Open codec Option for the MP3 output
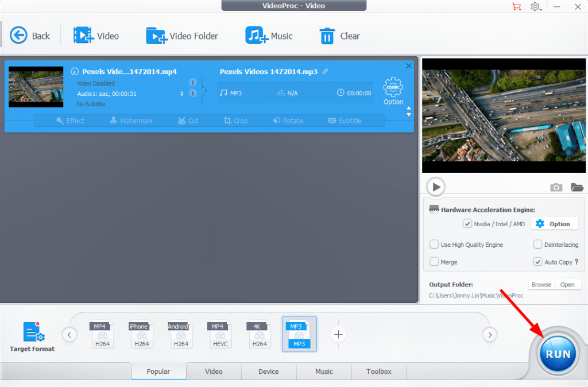The width and height of the screenshot is (588, 387). coord(393,91)
